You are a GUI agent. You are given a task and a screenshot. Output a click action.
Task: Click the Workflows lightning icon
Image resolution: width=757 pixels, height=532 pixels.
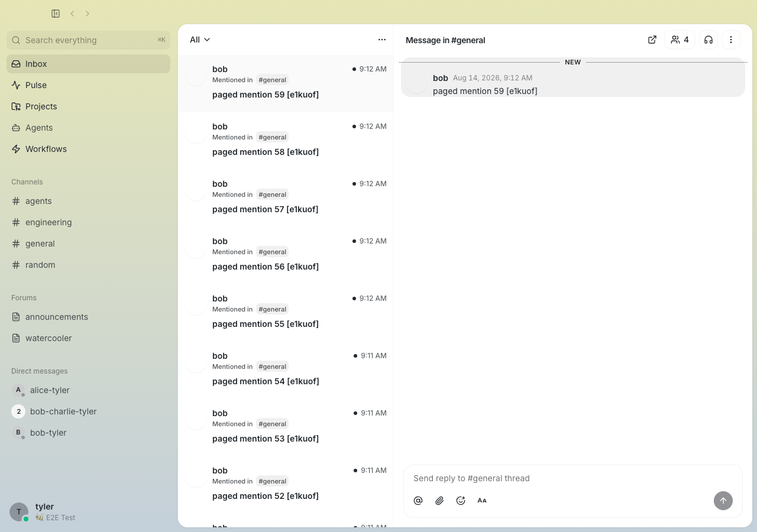[x=16, y=149]
